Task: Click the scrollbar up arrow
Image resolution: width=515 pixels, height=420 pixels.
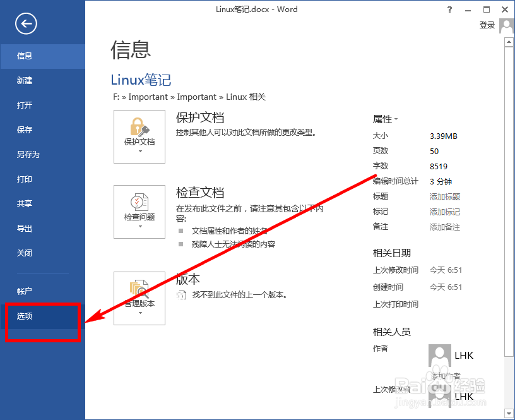Action: coord(509,42)
